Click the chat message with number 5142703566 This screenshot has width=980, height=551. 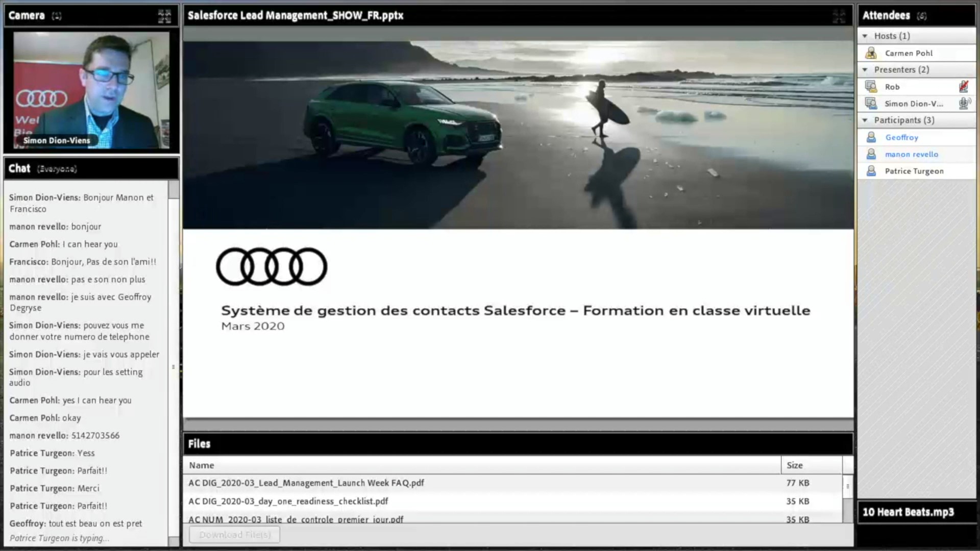tap(64, 436)
